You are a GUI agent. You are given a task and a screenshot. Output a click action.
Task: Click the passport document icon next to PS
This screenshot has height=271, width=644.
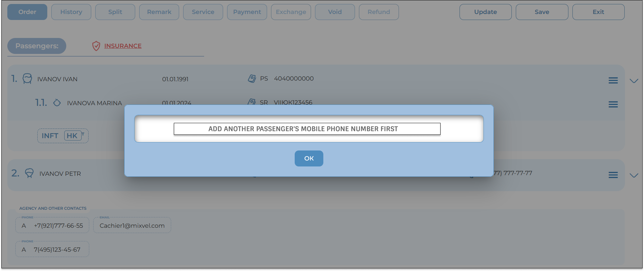pos(252,79)
